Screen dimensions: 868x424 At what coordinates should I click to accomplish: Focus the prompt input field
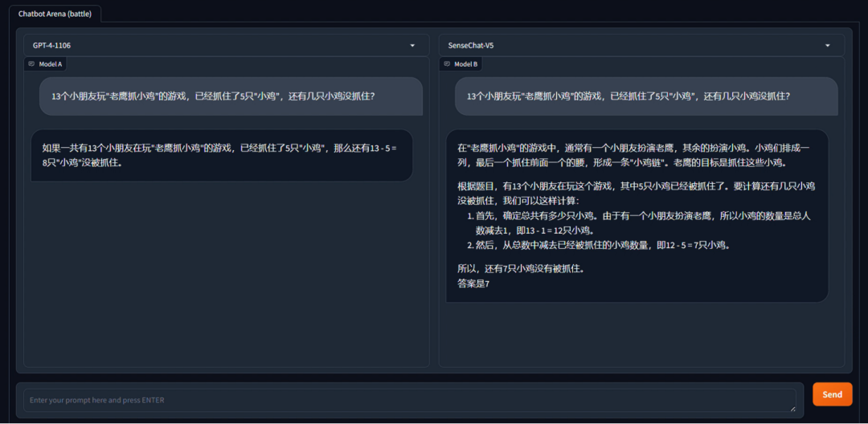click(410, 400)
